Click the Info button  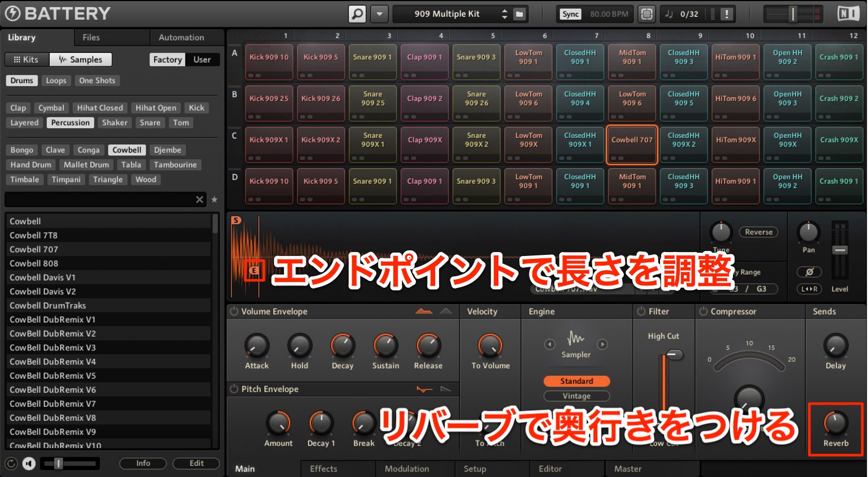[x=143, y=463]
